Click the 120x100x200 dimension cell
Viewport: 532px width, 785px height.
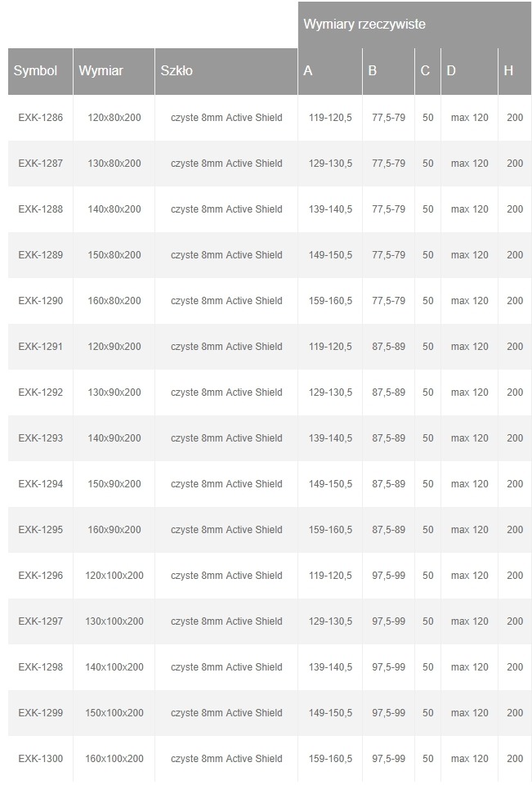[114, 576]
